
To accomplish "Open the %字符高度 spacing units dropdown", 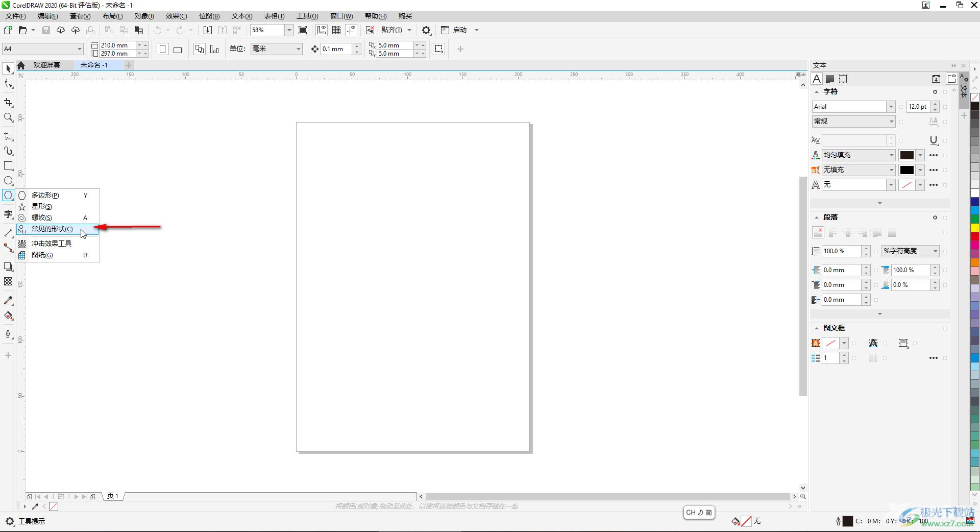I will click(935, 251).
